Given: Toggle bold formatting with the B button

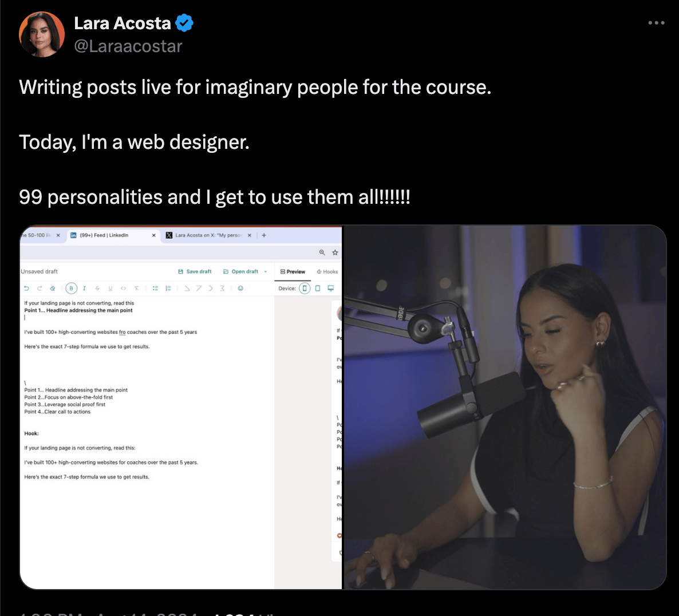Looking at the screenshot, I should tap(71, 289).
